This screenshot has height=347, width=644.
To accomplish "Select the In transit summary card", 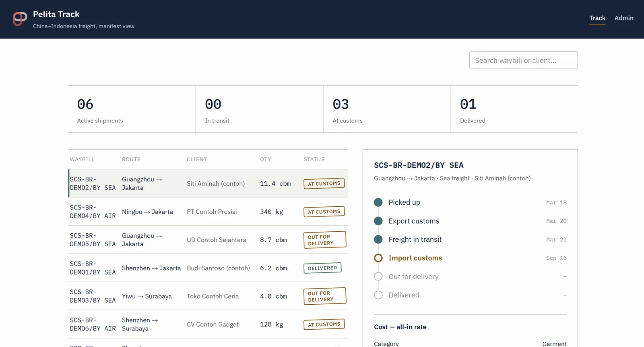I will click(x=259, y=109).
